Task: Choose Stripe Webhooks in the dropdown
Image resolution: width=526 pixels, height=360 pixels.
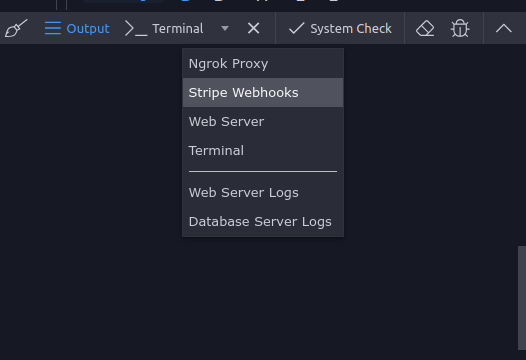Action: click(x=263, y=93)
